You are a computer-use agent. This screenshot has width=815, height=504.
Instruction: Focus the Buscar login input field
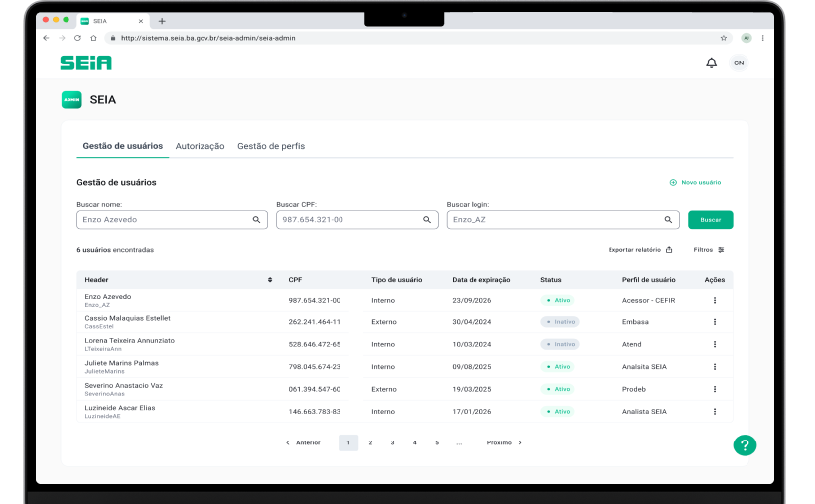(552, 220)
